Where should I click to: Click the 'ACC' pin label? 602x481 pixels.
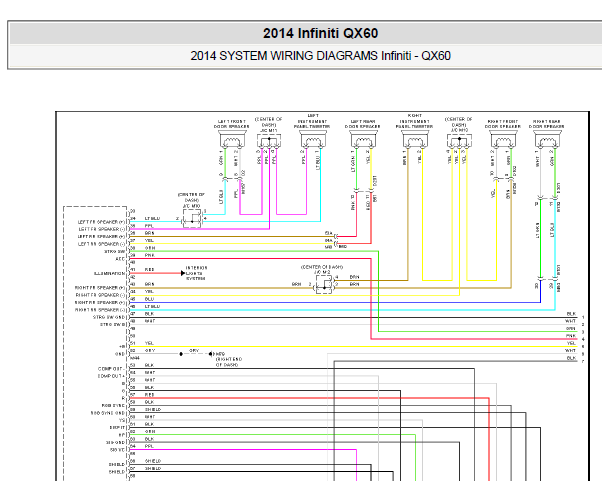[120, 259]
